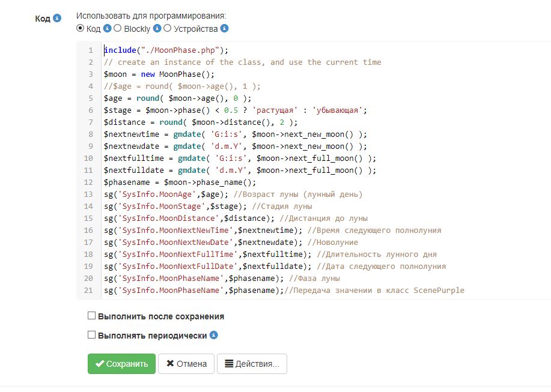This screenshot has height=392, width=551.
Task: Select the Устройства radio button
Action: pos(166,28)
